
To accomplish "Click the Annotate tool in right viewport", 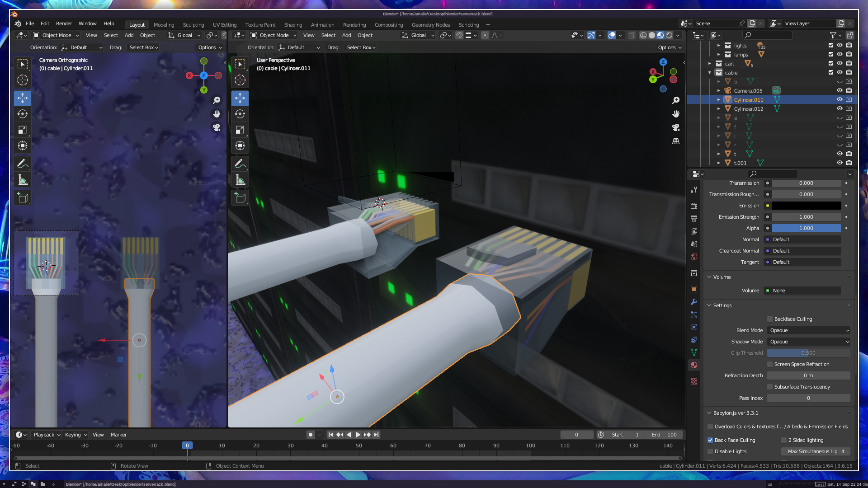I will 240,164.
